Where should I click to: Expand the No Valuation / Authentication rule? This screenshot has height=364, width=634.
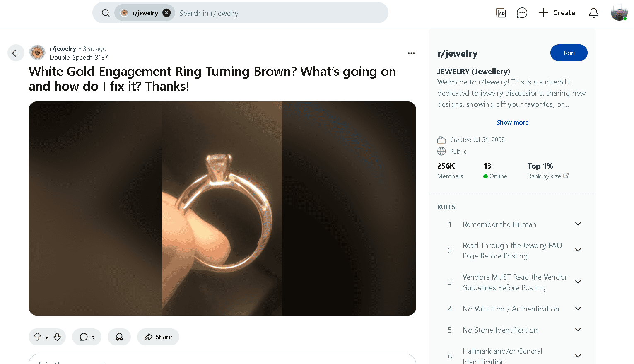tap(578, 309)
